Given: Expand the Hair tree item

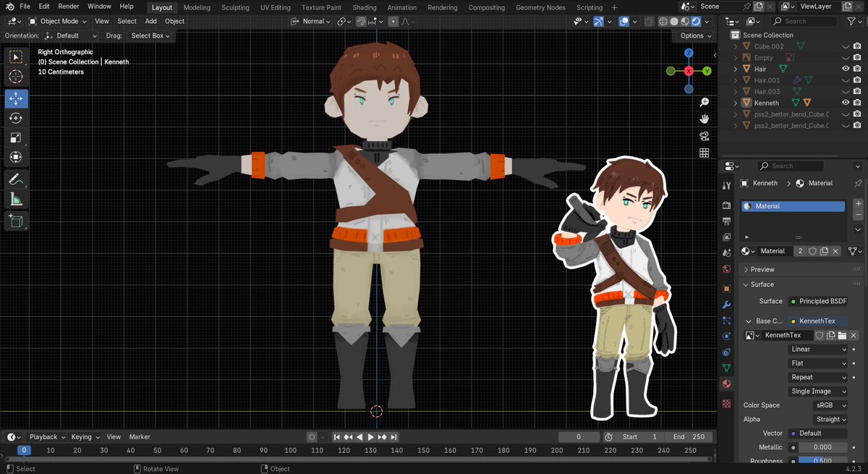Looking at the screenshot, I should coord(736,69).
